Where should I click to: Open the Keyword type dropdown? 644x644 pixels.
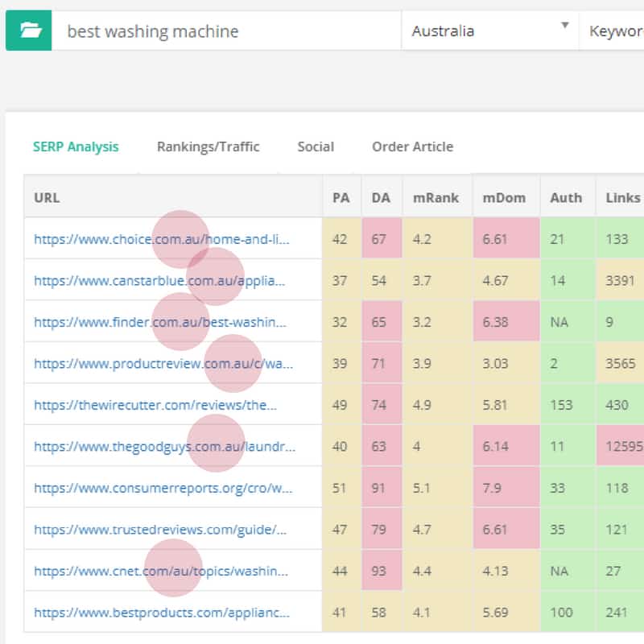point(613,31)
